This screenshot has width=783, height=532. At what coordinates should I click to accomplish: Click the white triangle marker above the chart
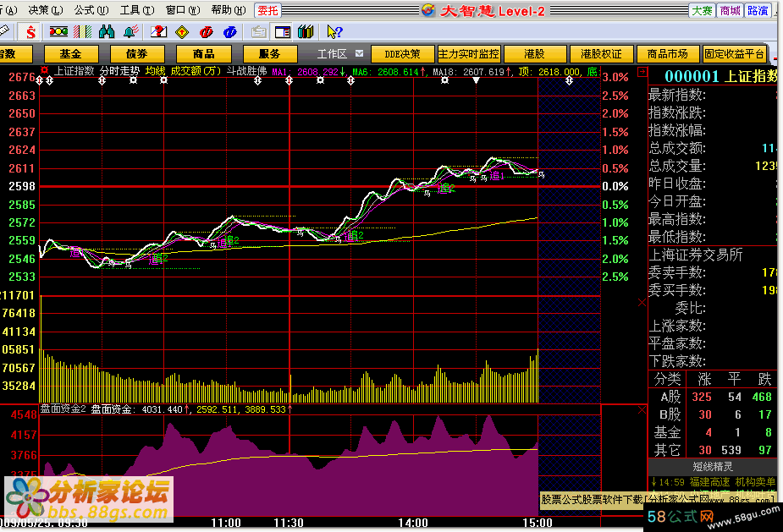476,80
